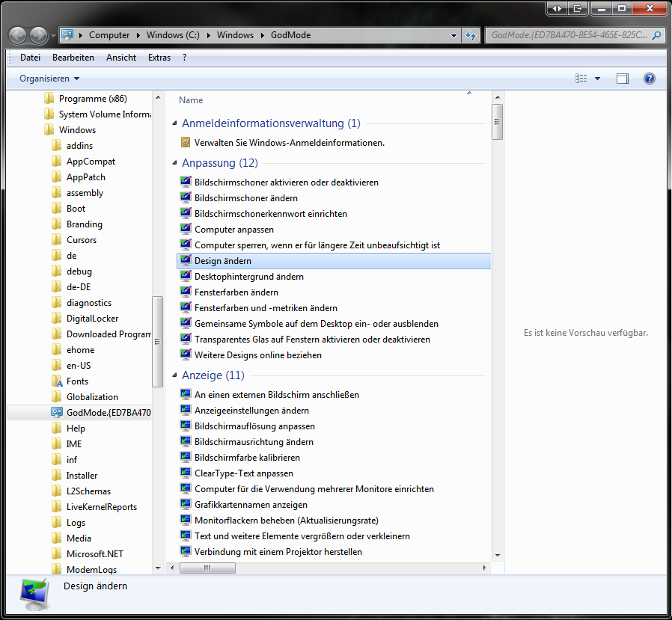
Task: Select the Design ändern entry
Action: click(x=334, y=261)
